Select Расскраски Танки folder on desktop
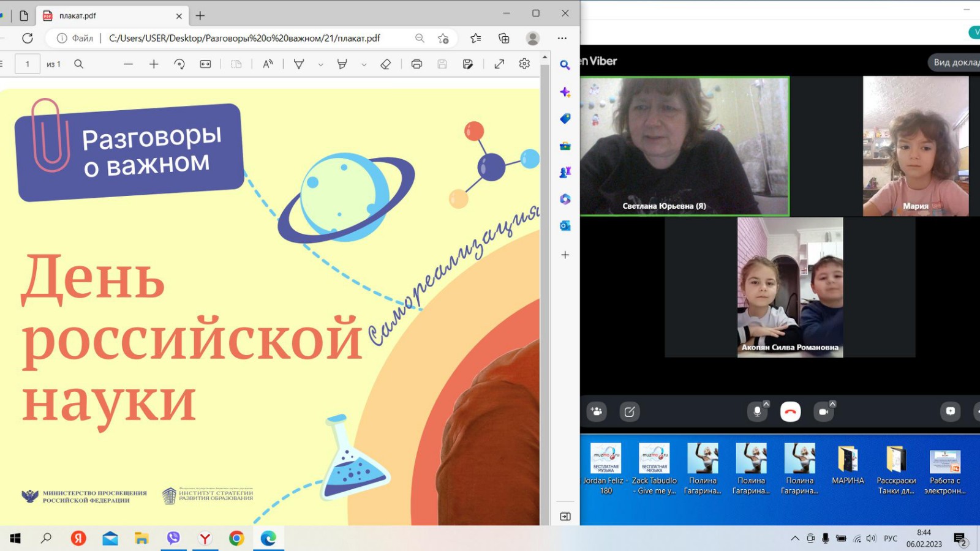Viewport: 980px width, 551px height. [896, 468]
